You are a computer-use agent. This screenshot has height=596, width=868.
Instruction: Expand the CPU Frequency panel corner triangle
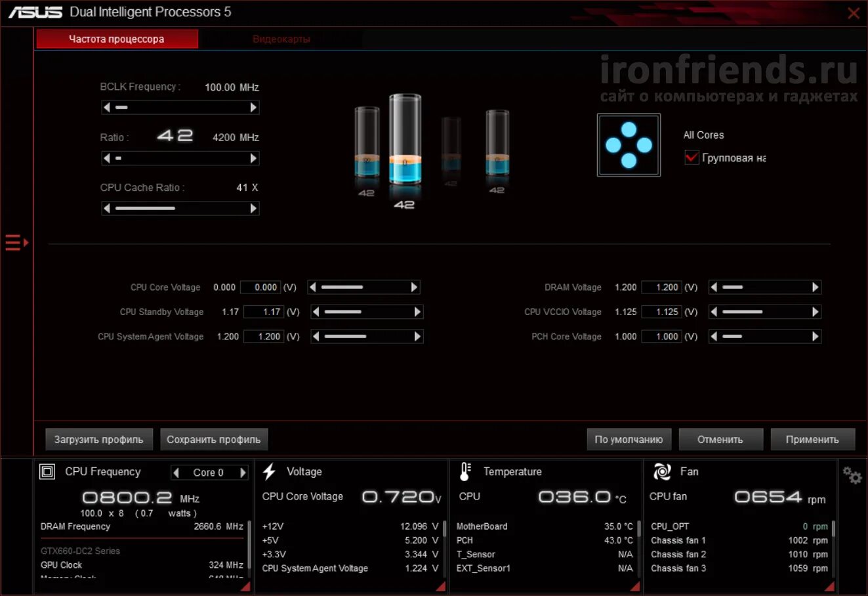245,586
